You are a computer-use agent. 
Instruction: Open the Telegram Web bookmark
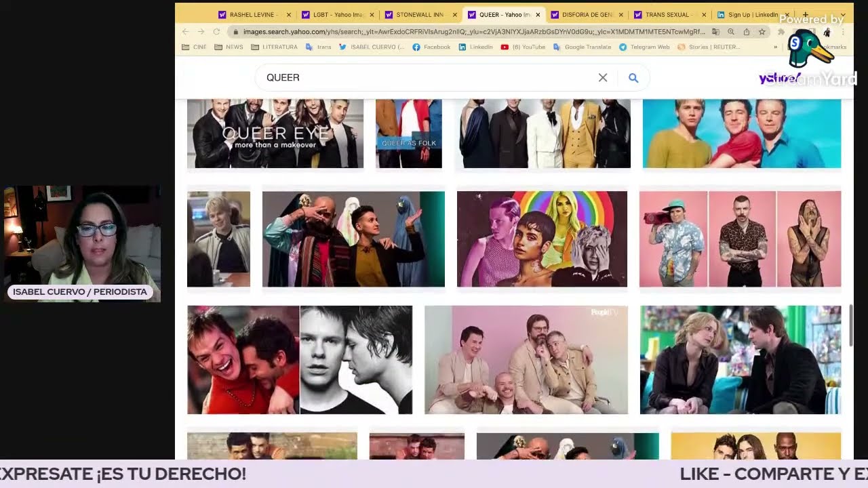(x=644, y=47)
